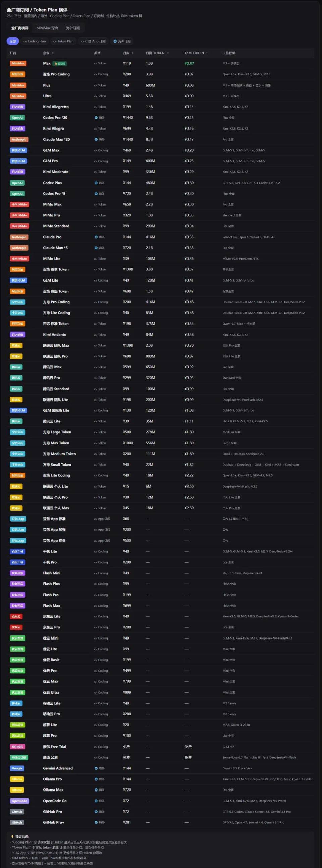Image resolution: width=322 pixels, height=868 pixels.
Task: Click the Google vendor badge
Action: click(x=17, y=769)
